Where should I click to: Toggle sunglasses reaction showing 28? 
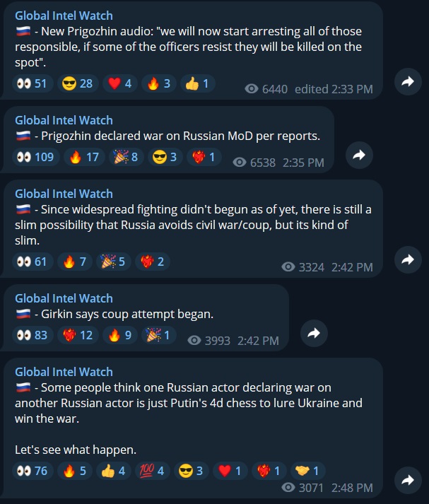(x=78, y=83)
